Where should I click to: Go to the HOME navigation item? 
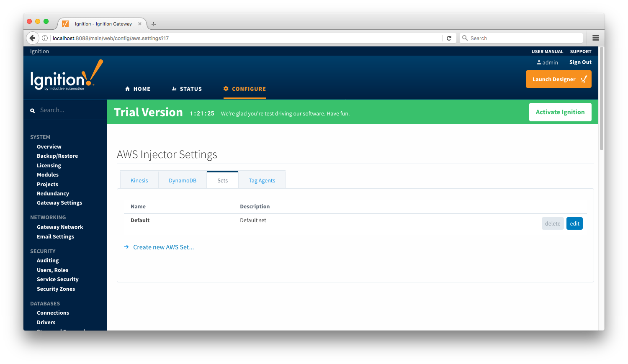click(x=138, y=89)
